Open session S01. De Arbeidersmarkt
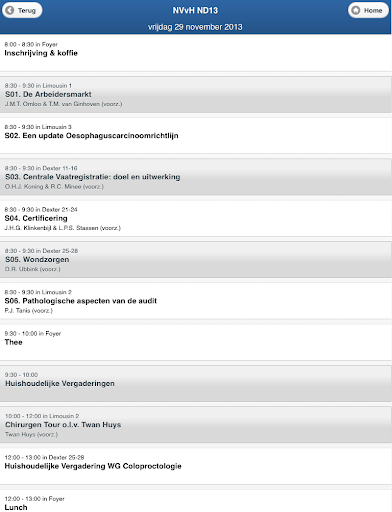Image resolution: width=392 pixels, height=512 pixels. pos(196,94)
